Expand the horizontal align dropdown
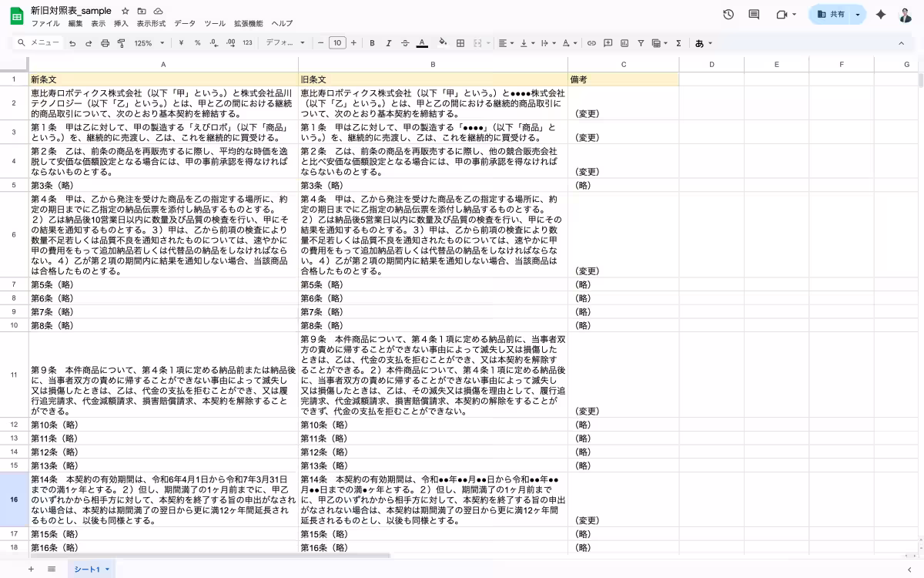This screenshot has width=924, height=578. click(505, 43)
